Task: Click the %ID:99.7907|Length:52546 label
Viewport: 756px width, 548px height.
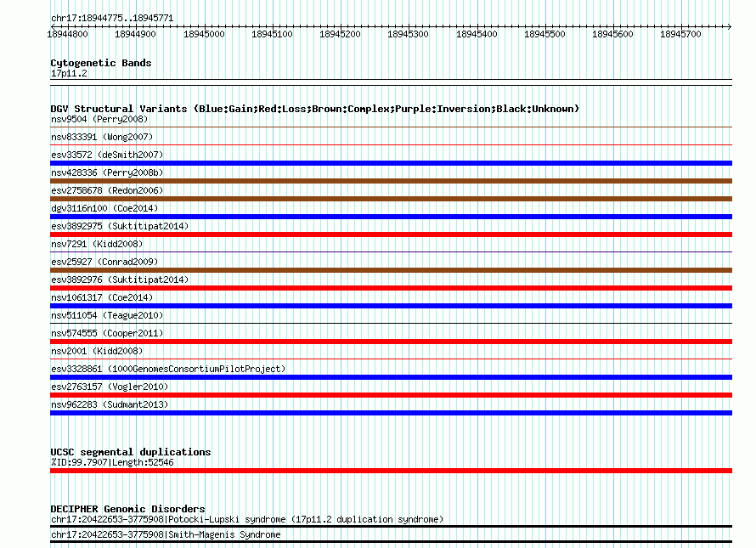Action: click(112, 463)
